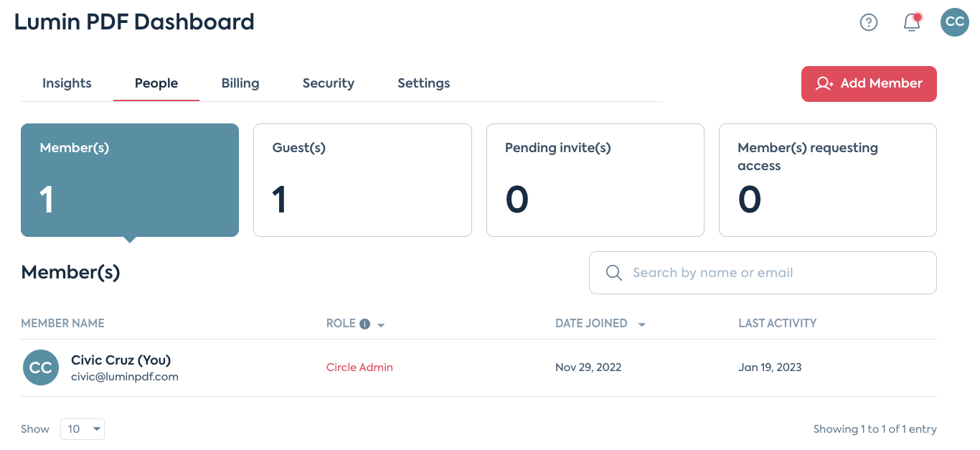Click Civic Cruz's CC avatar in the member row
The width and height of the screenshot is (980, 450).
coord(41,367)
